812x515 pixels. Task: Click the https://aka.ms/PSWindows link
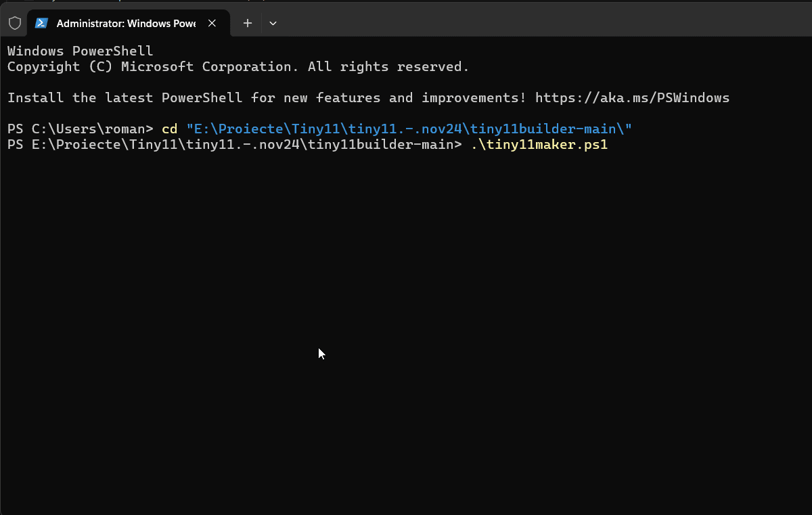[632, 98]
